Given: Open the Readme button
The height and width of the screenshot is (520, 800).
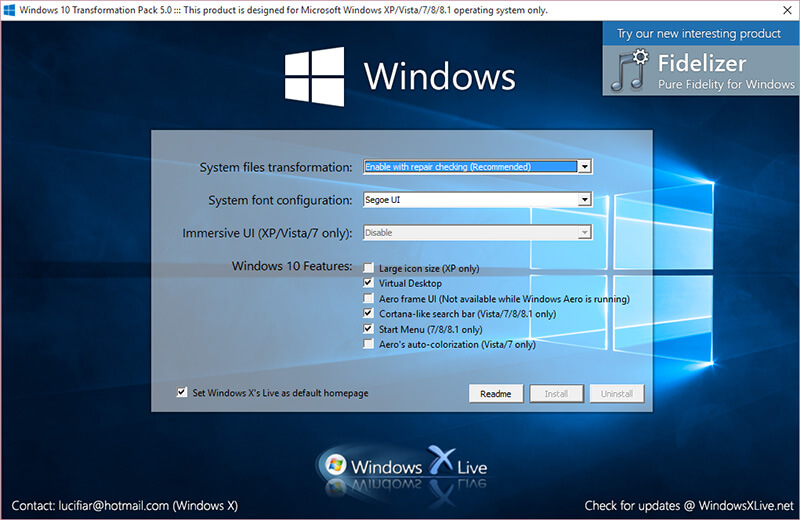Looking at the screenshot, I should coord(496,393).
